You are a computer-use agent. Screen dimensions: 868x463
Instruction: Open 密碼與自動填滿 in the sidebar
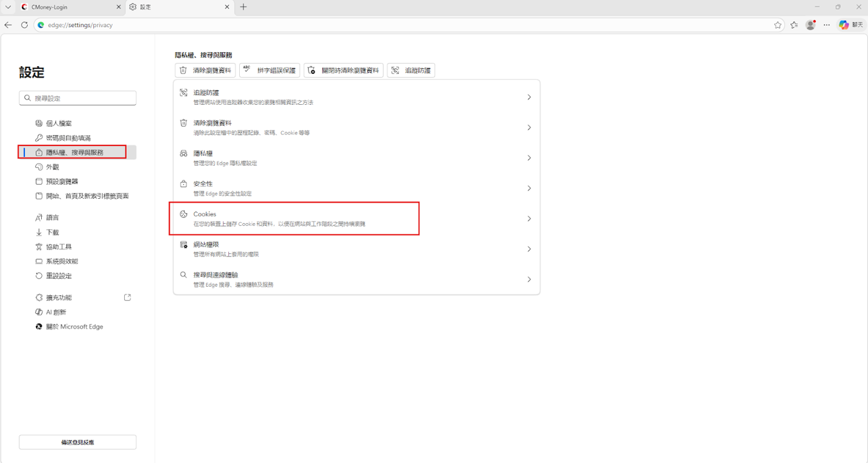pos(77,138)
